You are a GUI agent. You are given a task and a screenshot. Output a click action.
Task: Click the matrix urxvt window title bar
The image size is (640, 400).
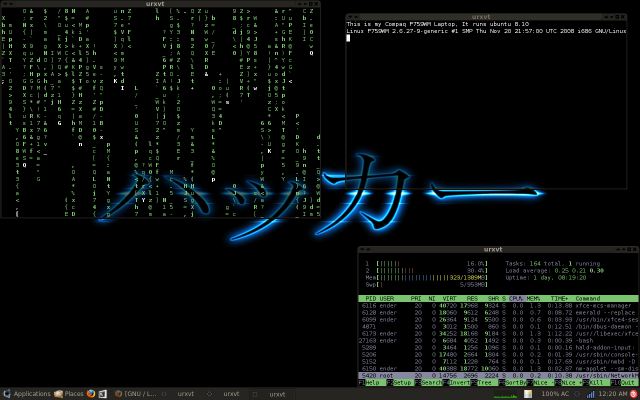(162, 4)
